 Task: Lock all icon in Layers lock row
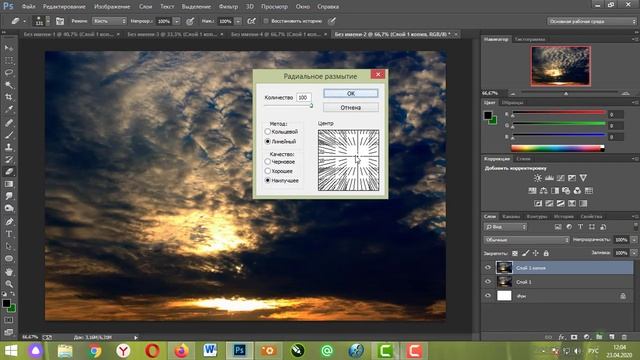pyautogui.click(x=546, y=253)
